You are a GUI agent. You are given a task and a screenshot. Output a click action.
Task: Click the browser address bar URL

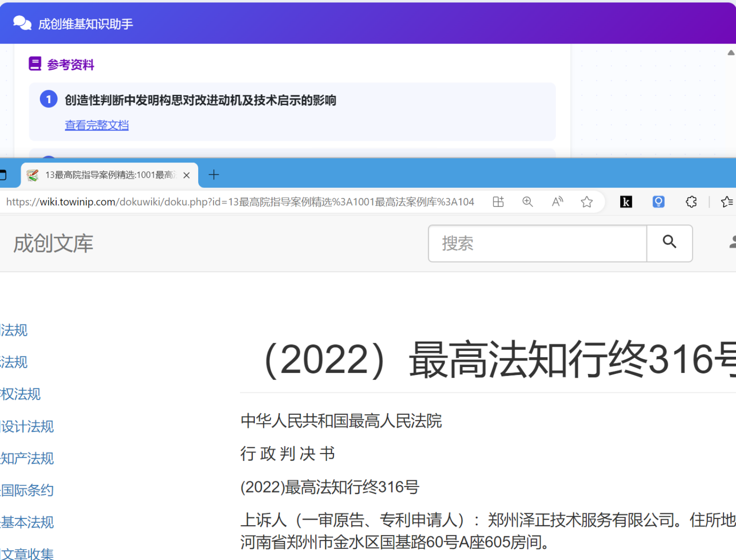pos(240,202)
